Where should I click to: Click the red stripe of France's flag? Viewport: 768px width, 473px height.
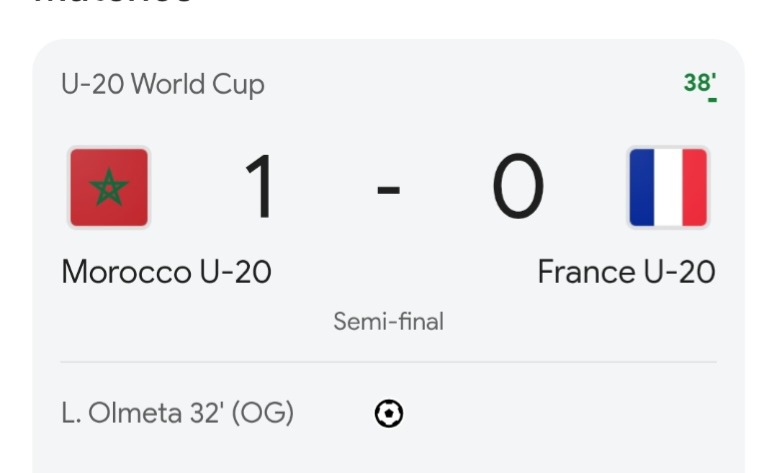[x=693, y=188]
